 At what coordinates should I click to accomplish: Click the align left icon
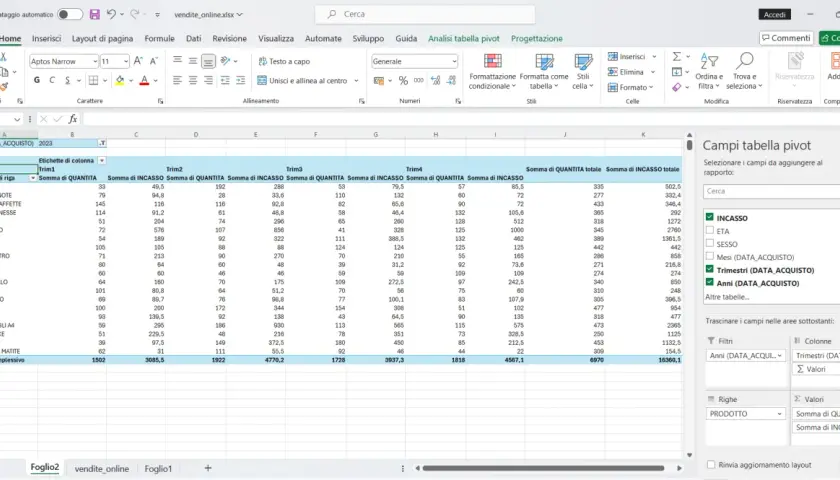pyautogui.click(x=177, y=80)
